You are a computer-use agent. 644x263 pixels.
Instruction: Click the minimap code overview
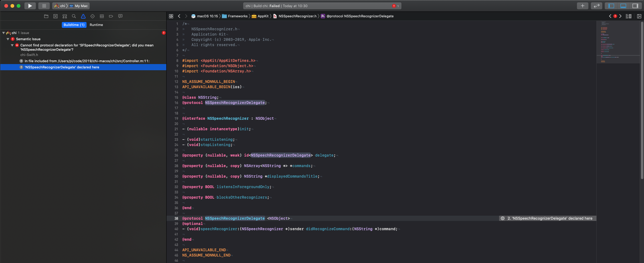tap(618, 42)
